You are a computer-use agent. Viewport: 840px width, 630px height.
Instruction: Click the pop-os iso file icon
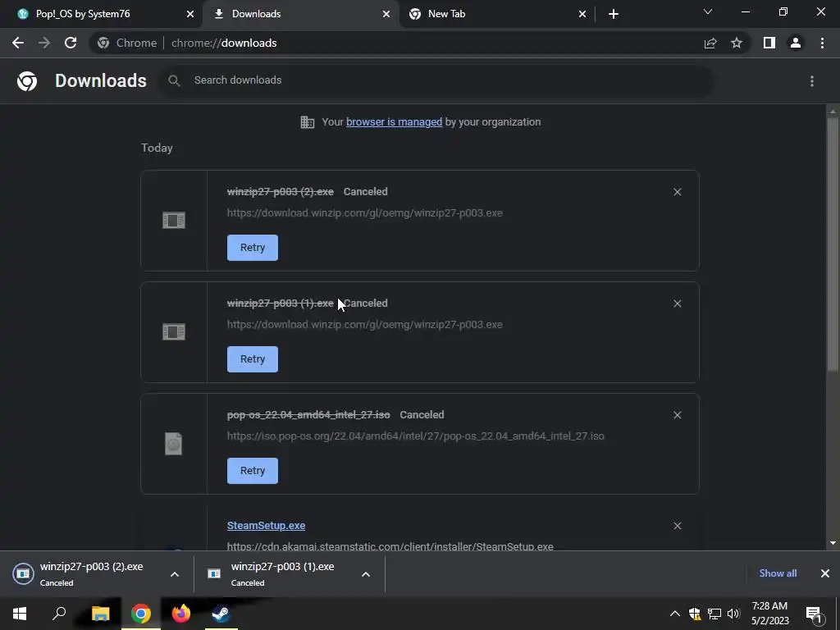point(174,444)
